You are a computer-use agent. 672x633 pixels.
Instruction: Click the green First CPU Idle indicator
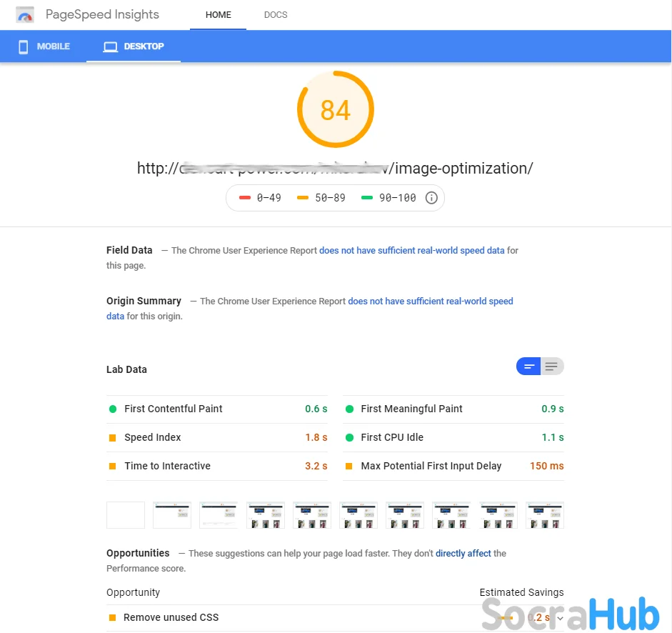click(349, 438)
